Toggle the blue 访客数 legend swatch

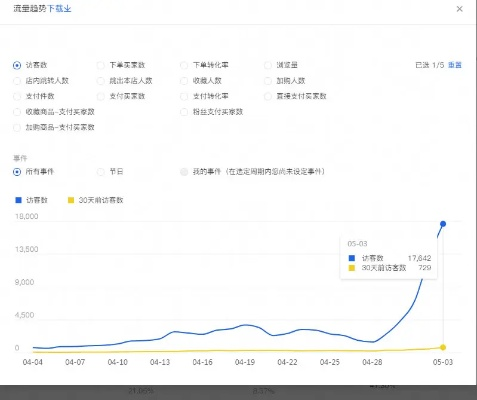pos(19,200)
